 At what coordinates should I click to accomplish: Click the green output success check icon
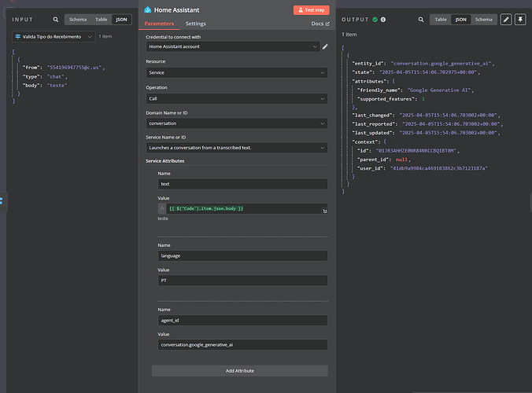click(375, 20)
